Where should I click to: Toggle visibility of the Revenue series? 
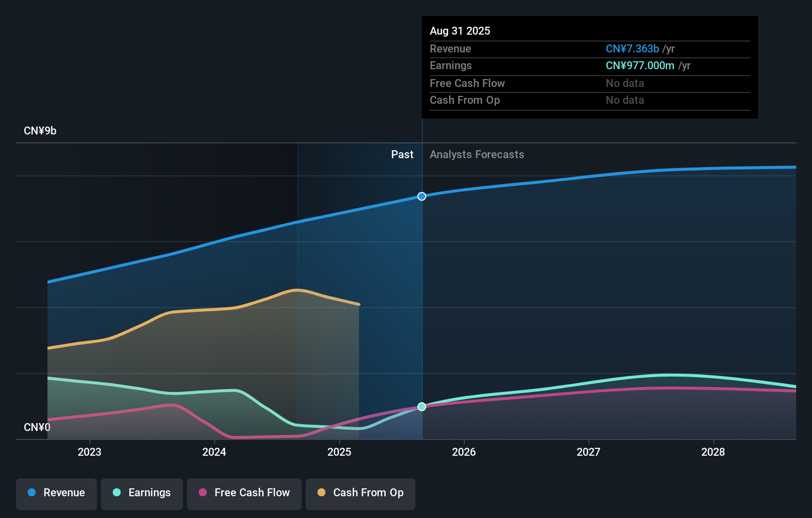point(56,493)
